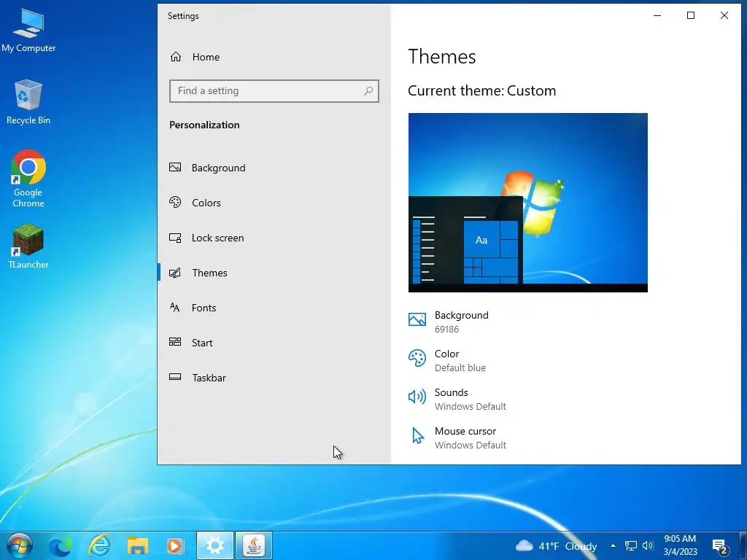Image resolution: width=747 pixels, height=560 pixels.
Task: Show hidden system tray icons
Action: [613, 545]
